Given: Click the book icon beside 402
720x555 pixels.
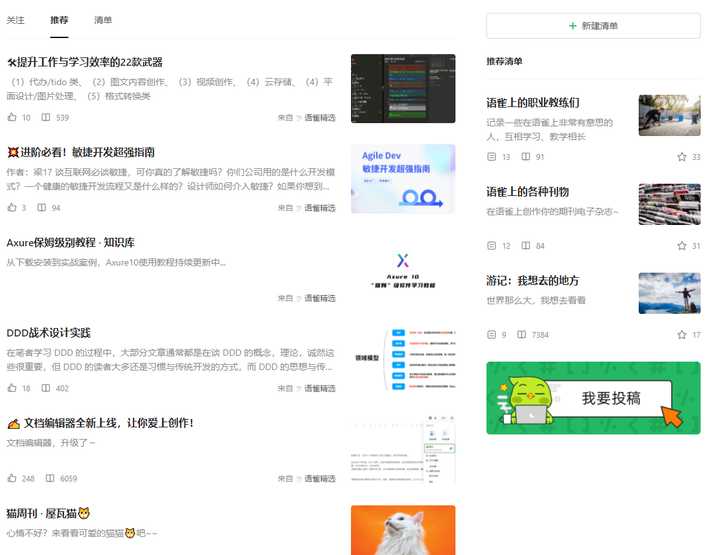Looking at the screenshot, I should tap(46, 388).
